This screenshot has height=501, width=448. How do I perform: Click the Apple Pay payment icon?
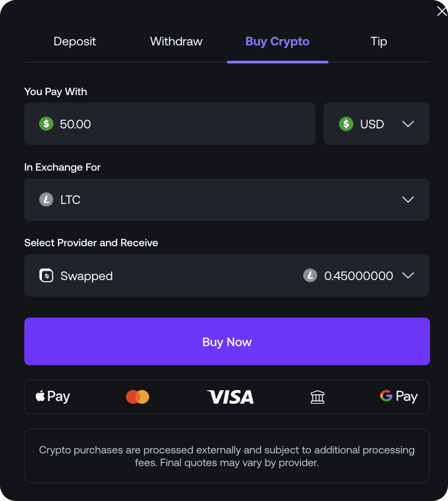point(52,396)
